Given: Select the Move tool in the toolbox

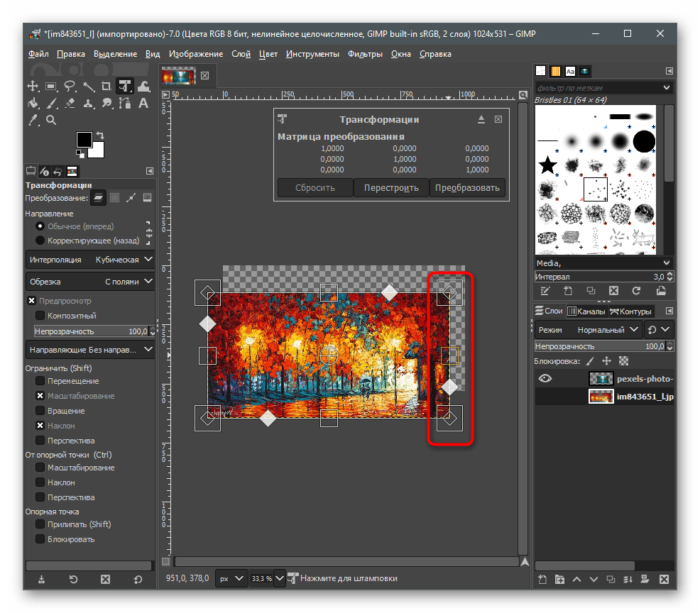Looking at the screenshot, I should coord(33,87).
